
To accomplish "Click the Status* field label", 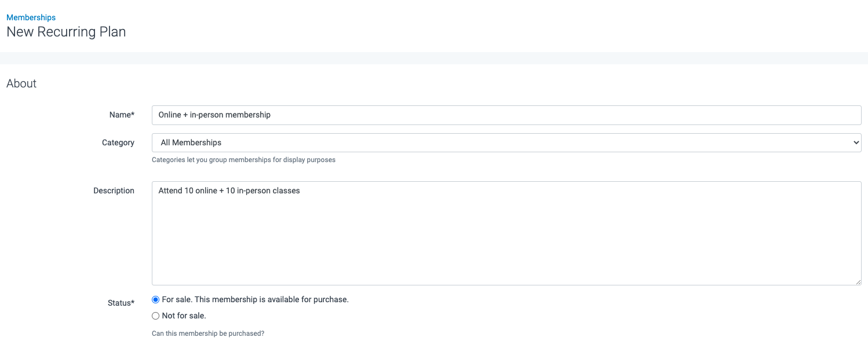I will [x=121, y=303].
